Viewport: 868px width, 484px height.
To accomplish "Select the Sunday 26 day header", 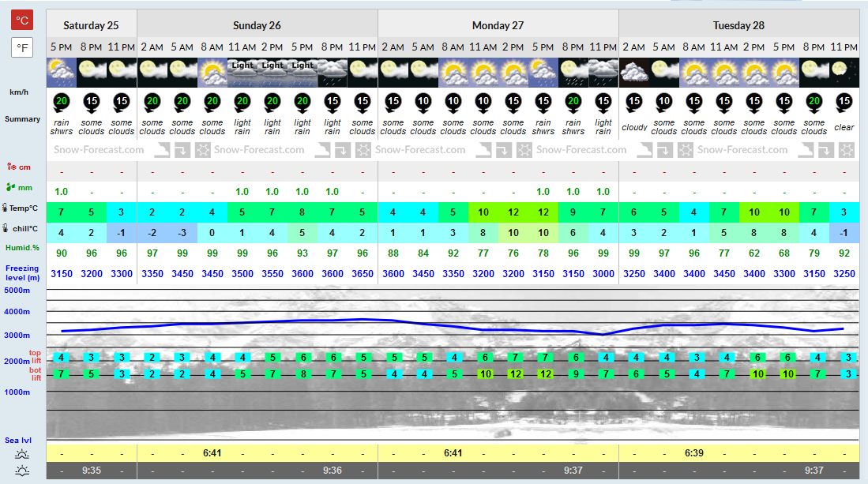I will 257,25.
